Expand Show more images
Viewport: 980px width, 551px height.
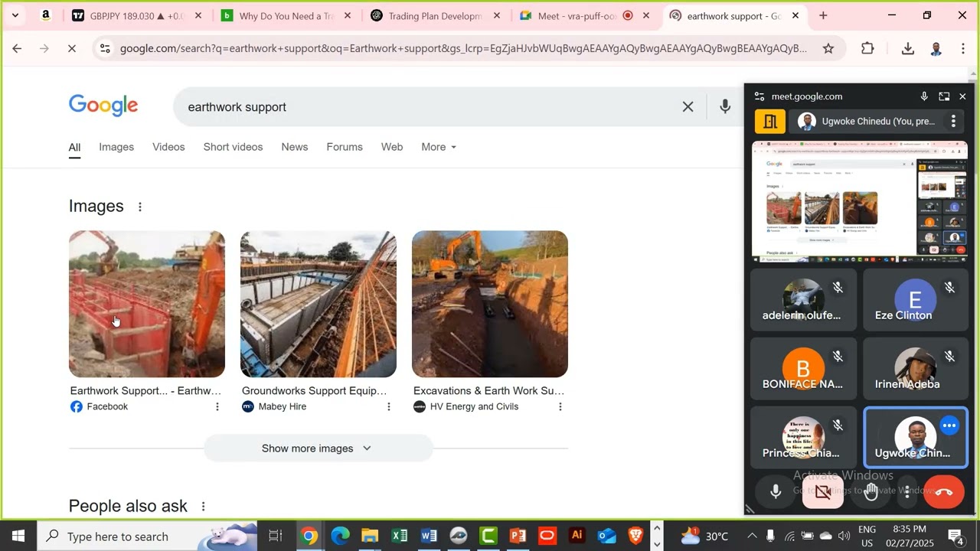(x=318, y=448)
